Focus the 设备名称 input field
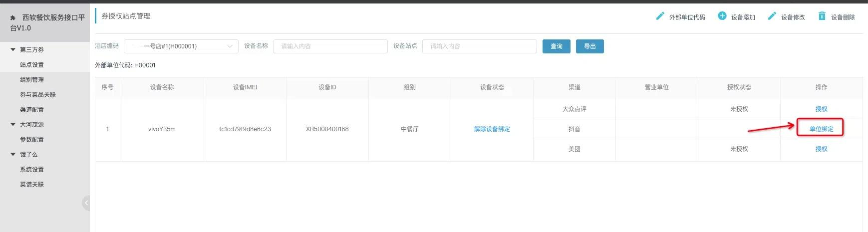 (330, 46)
